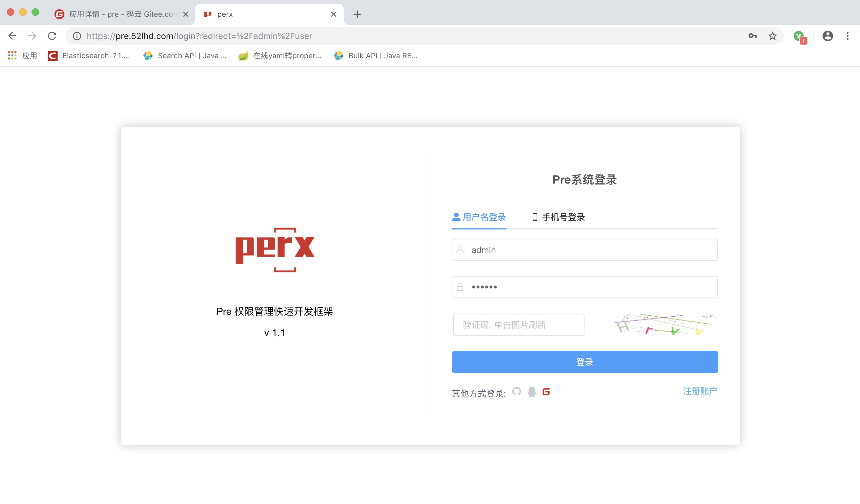Click the saved password key icon
Screen dimensions: 860x504
pos(753,36)
